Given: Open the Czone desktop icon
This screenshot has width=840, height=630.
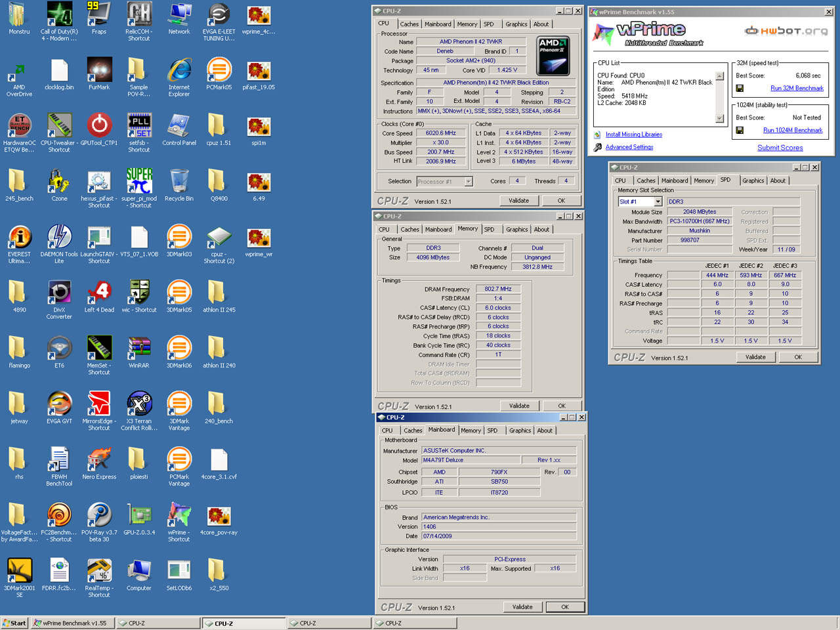Looking at the screenshot, I should pyautogui.click(x=59, y=185).
